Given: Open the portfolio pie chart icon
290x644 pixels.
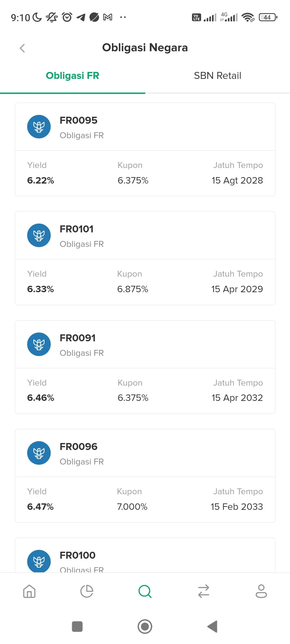Looking at the screenshot, I should click(87, 591).
